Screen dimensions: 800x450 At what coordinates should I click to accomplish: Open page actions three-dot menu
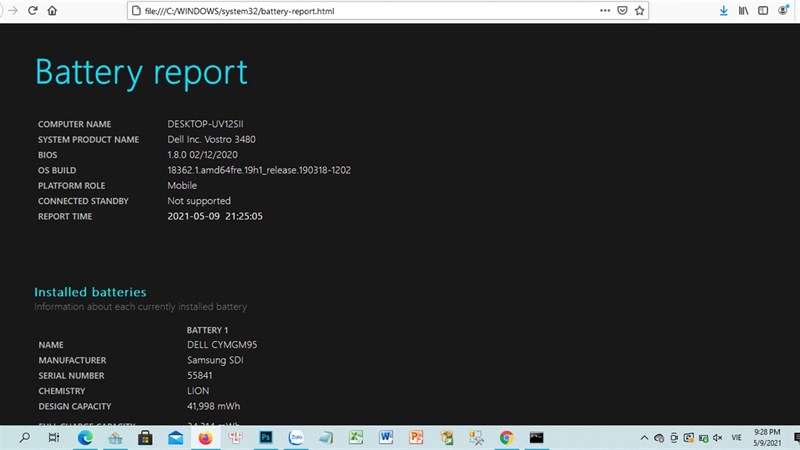pyautogui.click(x=605, y=11)
